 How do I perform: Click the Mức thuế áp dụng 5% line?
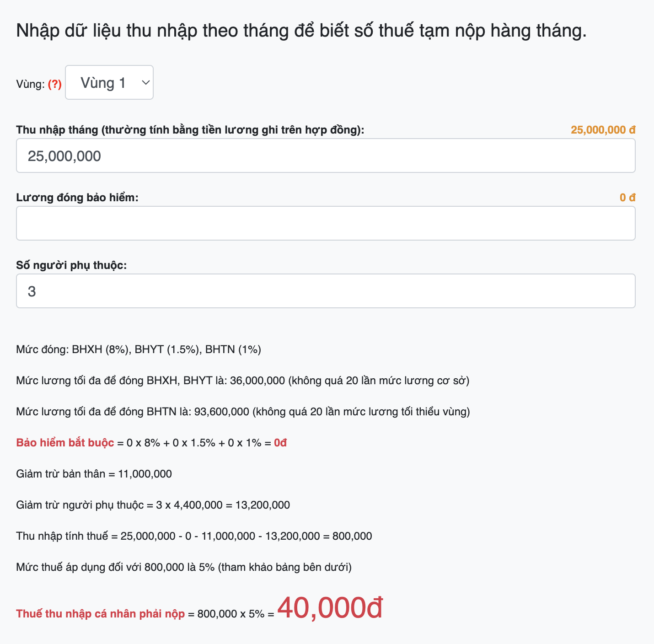tap(184, 567)
